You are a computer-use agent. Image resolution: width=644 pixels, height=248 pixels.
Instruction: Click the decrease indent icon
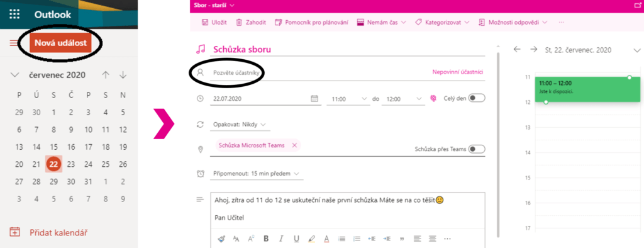point(372,239)
